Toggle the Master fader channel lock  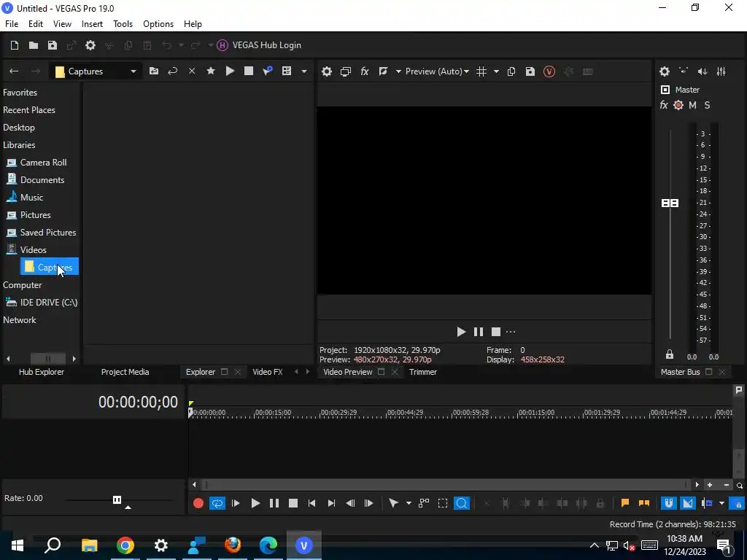click(x=670, y=355)
